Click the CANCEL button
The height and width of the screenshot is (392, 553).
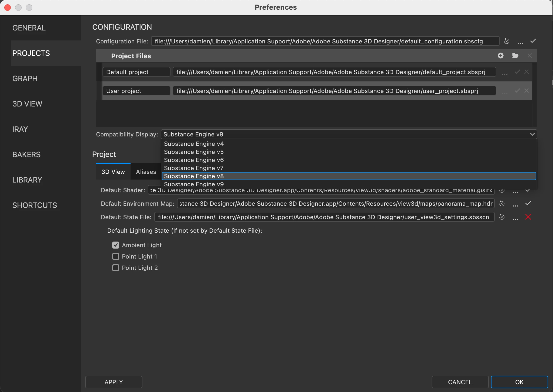(x=460, y=382)
